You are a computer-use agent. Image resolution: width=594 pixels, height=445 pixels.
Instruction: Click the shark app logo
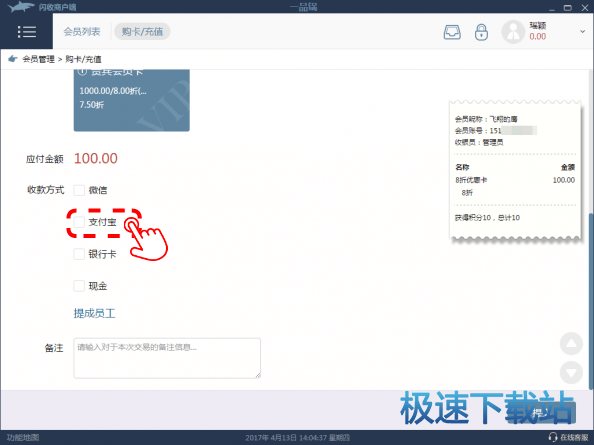20,6
